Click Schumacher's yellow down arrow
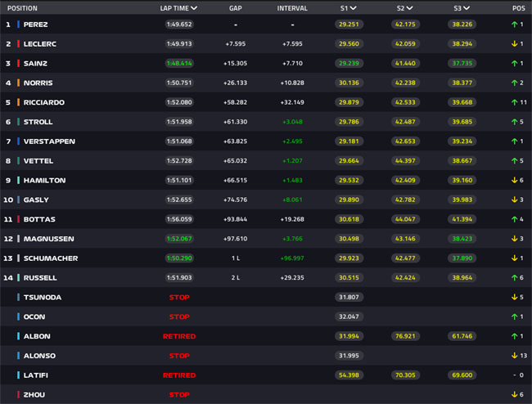The image size is (532, 404). point(514,258)
